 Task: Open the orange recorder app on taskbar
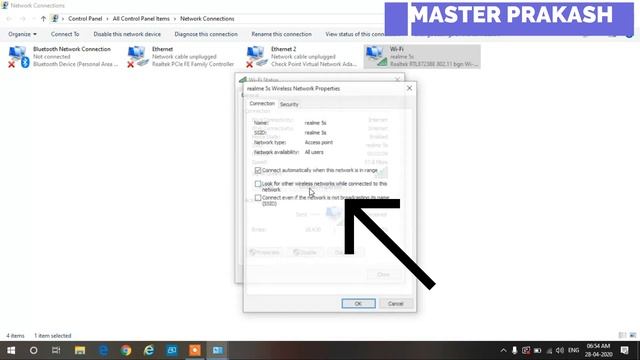(x=195, y=350)
